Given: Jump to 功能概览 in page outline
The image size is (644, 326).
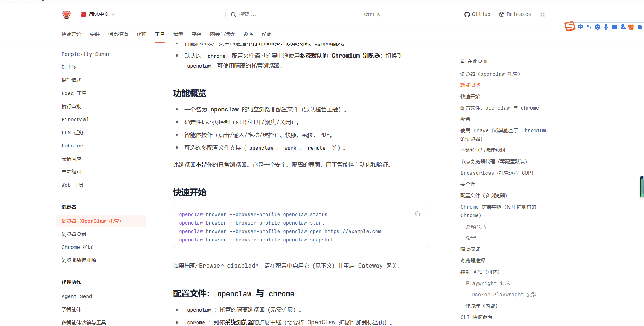Looking at the screenshot, I should (470, 85).
